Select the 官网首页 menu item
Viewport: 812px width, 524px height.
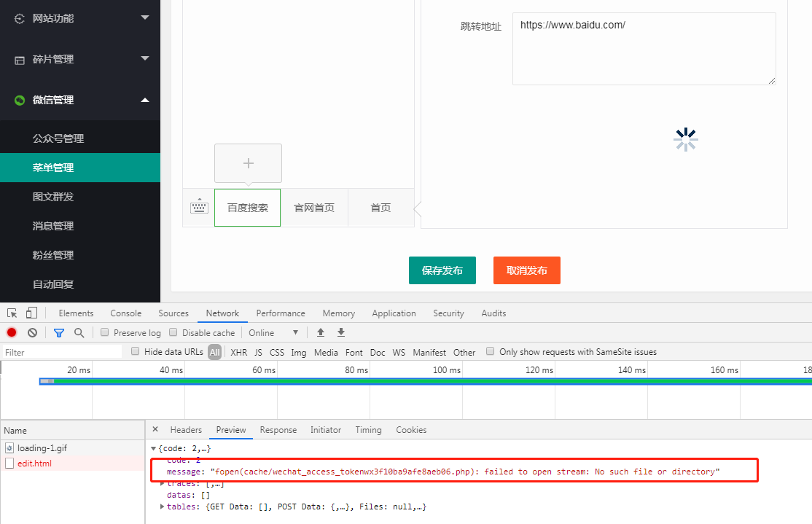314,208
